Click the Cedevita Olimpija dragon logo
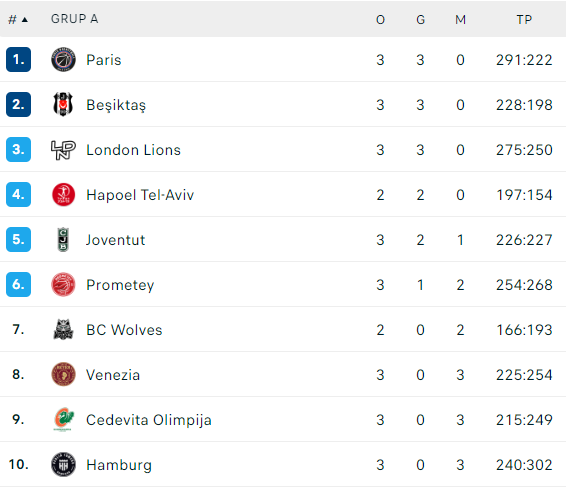566x487 pixels. pos(63,419)
